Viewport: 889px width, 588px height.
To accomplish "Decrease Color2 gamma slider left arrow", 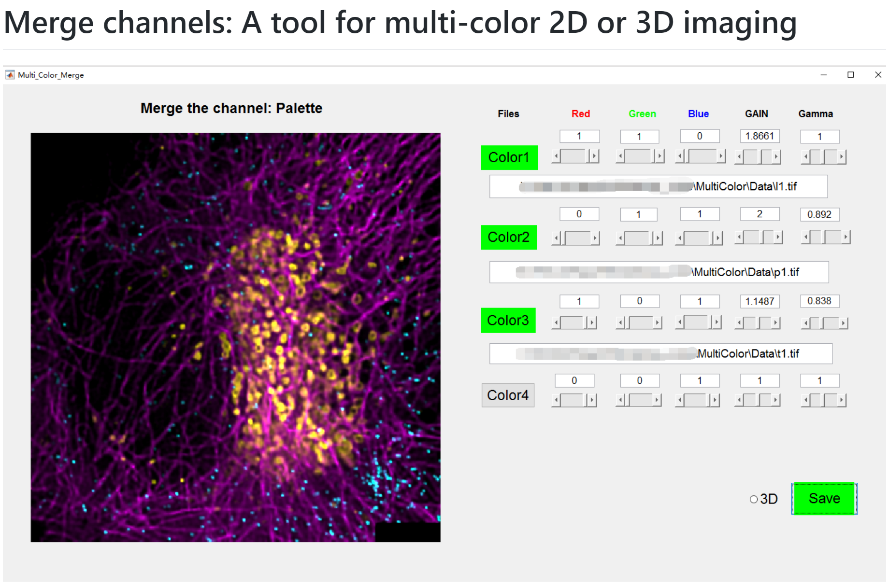I will click(x=805, y=237).
